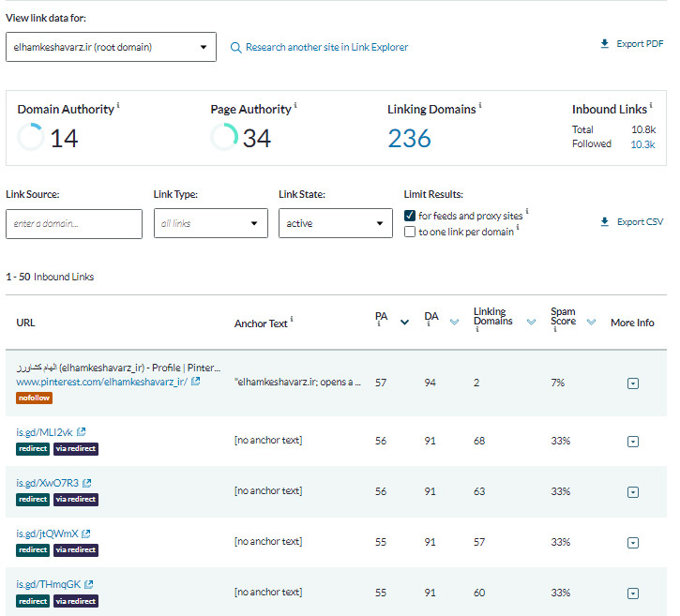
Task: Open the is.gd/jtQWmX link
Action: point(47,533)
